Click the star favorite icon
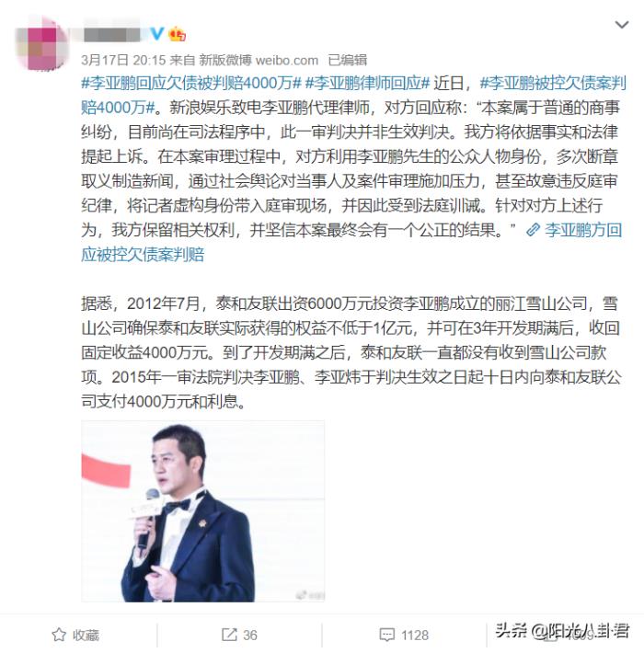Viewport: 644px width, 653px height. coord(59,635)
